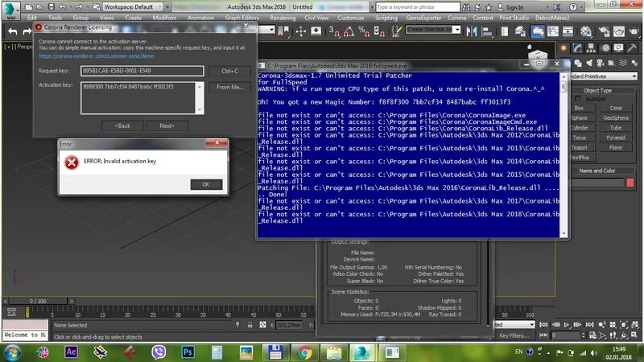Click the favorites star icon in title bar
This screenshot has width=644, height=362.
pos(489,7)
